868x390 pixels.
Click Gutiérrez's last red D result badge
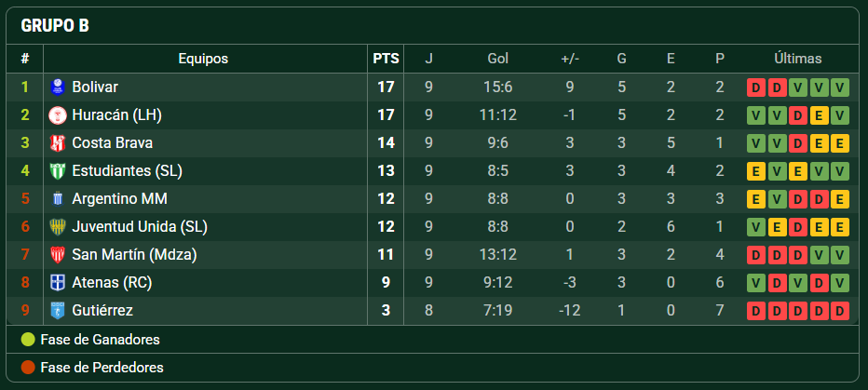pyautogui.click(x=840, y=311)
